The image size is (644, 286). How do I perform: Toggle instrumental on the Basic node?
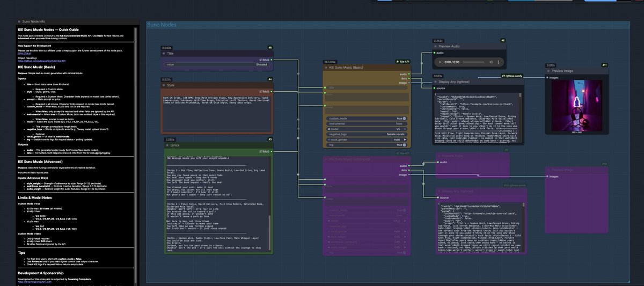pyautogui.click(x=367, y=123)
